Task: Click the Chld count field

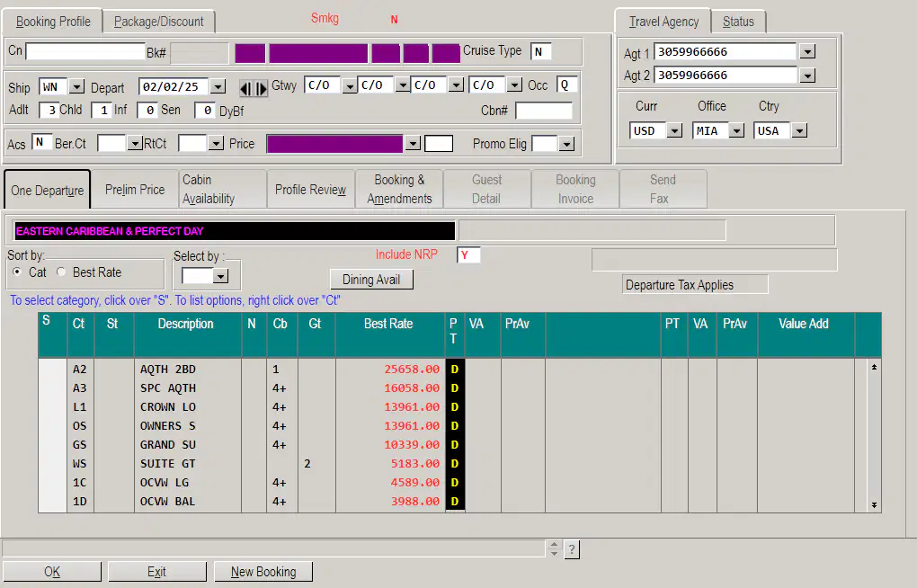Action: coord(101,110)
